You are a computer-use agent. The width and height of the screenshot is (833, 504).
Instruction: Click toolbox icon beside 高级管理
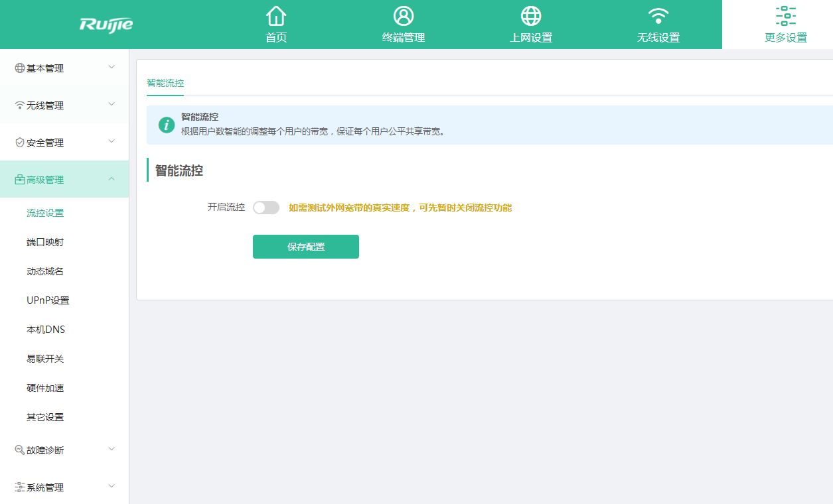coord(20,180)
